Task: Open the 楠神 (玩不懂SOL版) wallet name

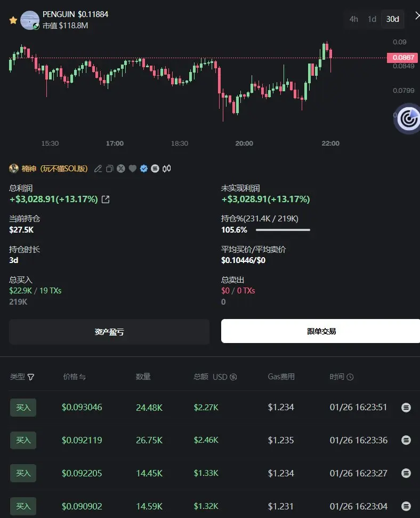Action: 54,169
